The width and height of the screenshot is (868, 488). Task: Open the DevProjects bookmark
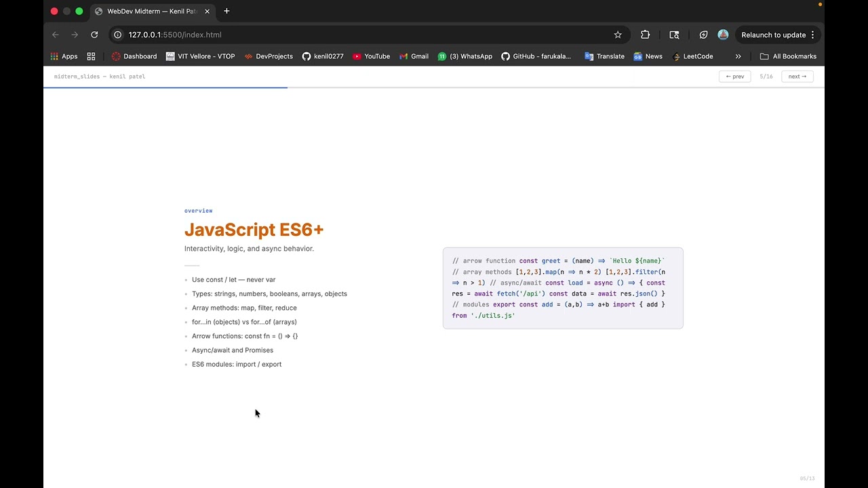point(269,56)
